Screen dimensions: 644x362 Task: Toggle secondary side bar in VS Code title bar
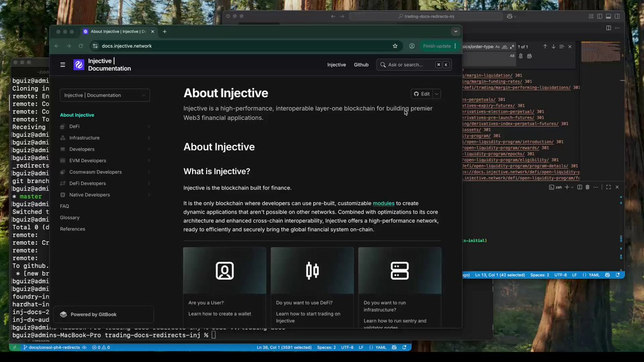coord(617,16)
